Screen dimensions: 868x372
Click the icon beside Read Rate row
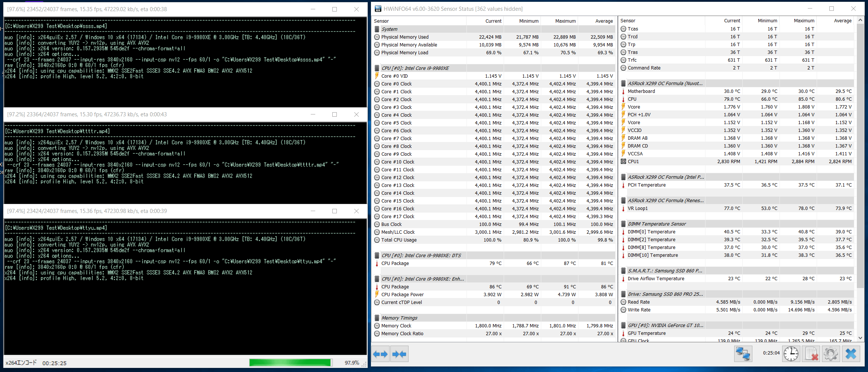[623, 302]
